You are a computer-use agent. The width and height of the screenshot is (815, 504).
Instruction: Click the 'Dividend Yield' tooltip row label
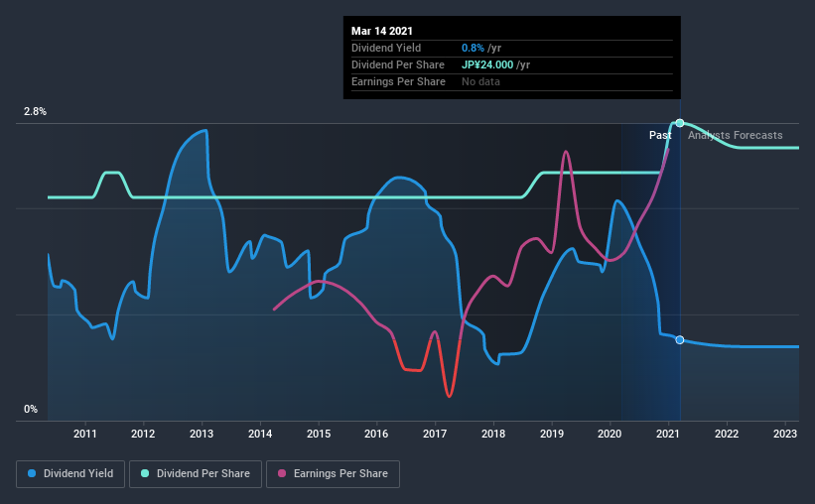click(x=386, y=48)
